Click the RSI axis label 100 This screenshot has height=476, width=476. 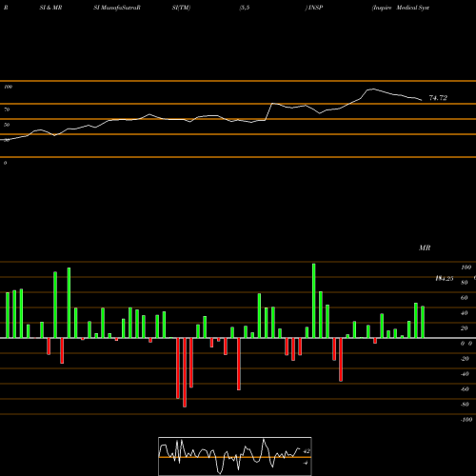point(9,87)
